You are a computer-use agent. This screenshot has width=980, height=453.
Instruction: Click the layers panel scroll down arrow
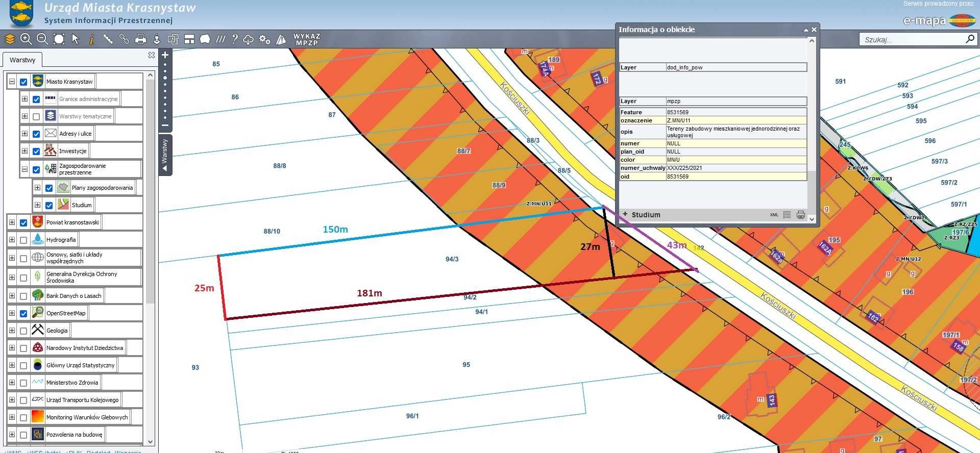[x=150, y=442]
